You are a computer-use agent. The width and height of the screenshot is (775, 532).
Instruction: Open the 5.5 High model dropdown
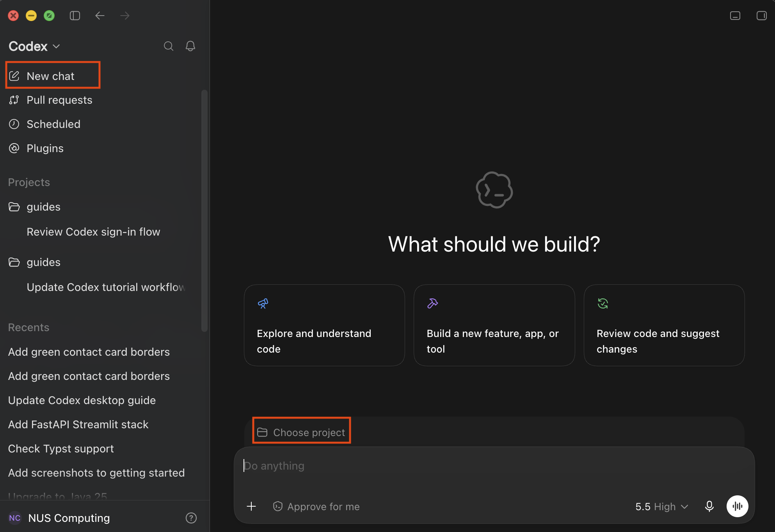[x=662, y=506]
